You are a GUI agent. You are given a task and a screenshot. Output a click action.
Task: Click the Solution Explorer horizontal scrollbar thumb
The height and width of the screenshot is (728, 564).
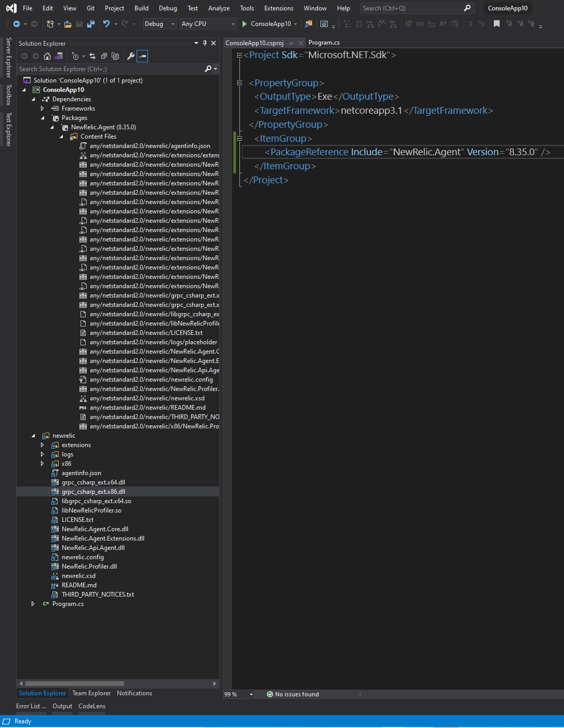tap(74, 684)
